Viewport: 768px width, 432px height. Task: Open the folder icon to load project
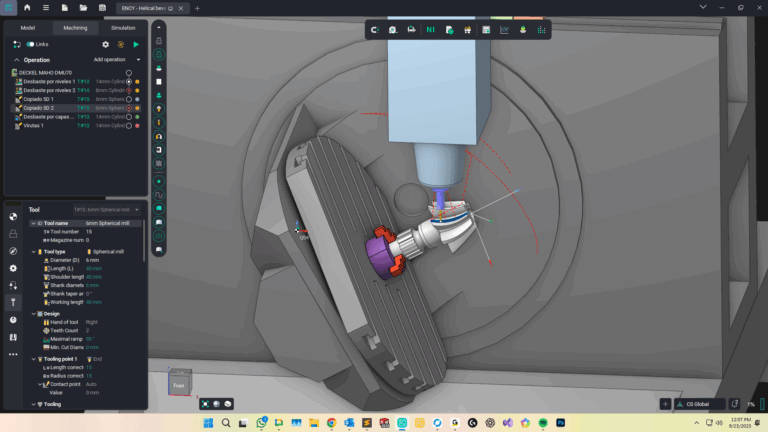coord(84,8)
